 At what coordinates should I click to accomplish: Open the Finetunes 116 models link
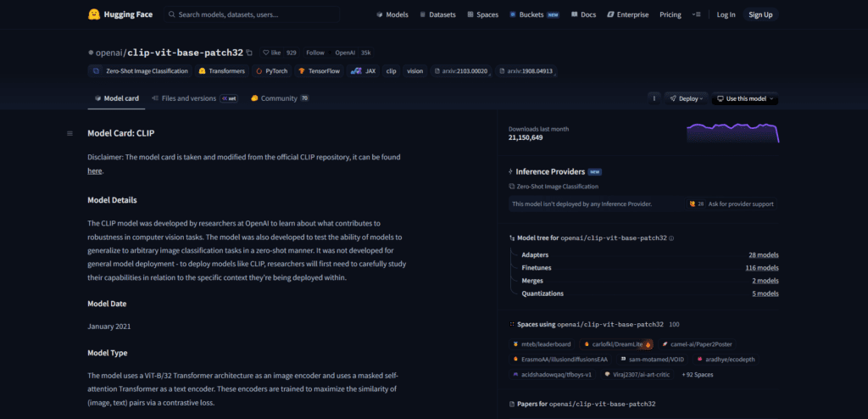tap(762, 268)
